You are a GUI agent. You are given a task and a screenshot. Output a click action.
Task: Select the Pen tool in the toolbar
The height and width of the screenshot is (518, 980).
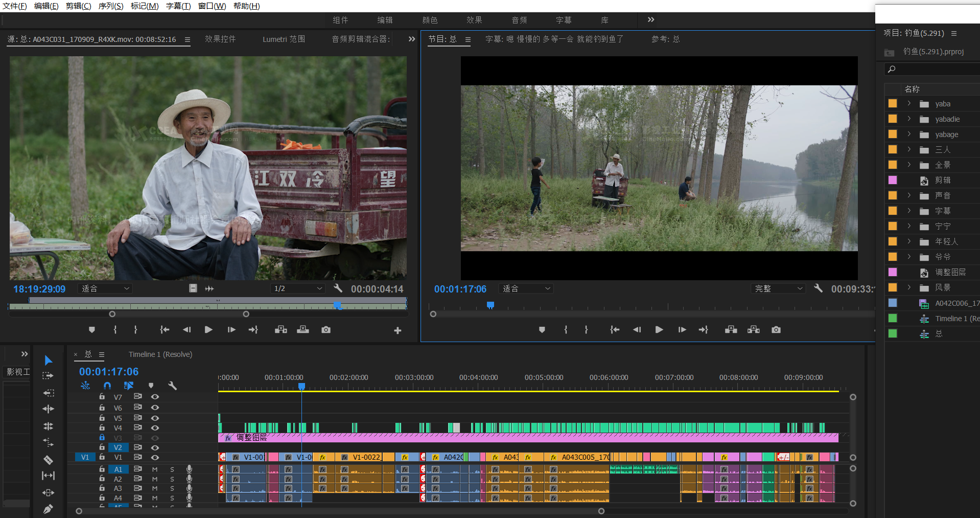(x=48, y=509)
